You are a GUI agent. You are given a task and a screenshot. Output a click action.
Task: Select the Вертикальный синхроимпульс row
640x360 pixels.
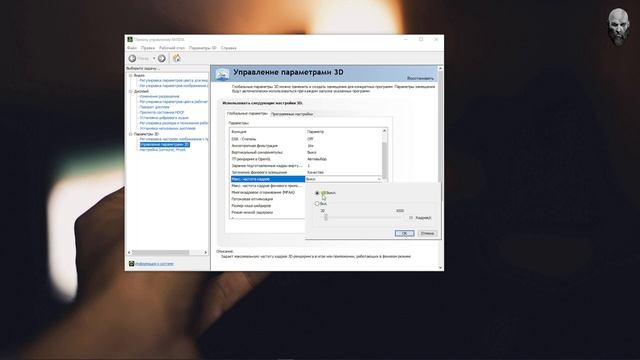click(x=306, y=152)
